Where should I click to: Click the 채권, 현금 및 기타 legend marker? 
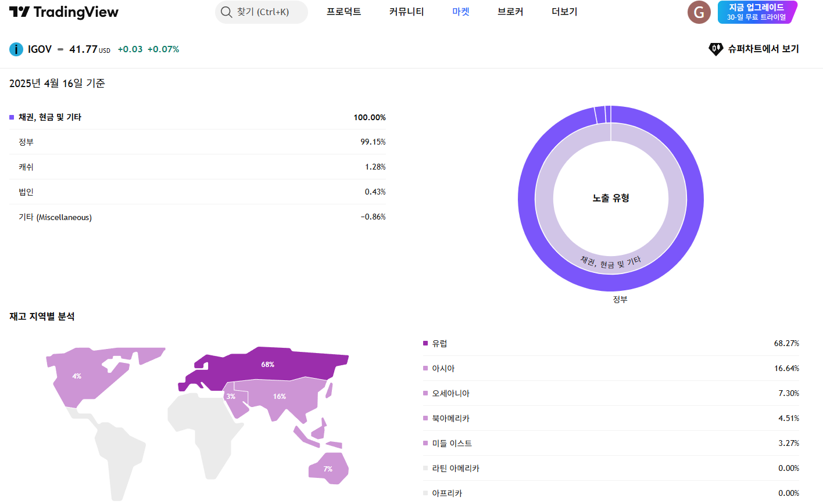coord(12,117)
